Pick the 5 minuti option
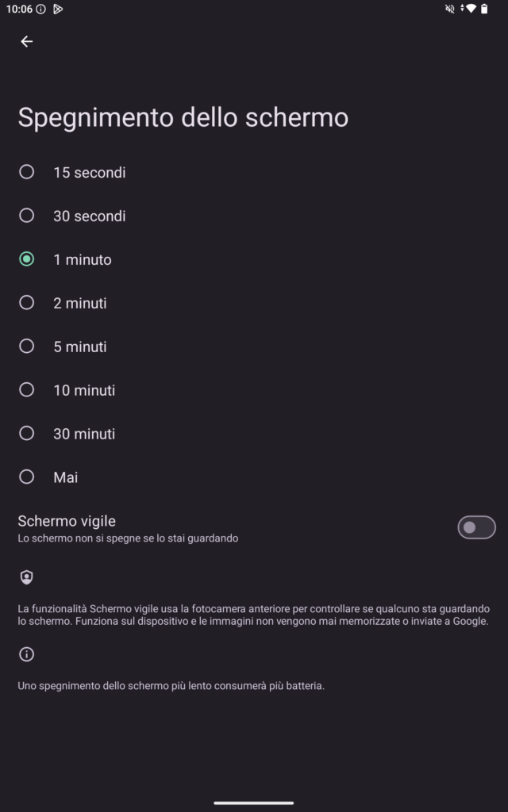The height and width of the screenshot is (812, 508). (27, 347)
